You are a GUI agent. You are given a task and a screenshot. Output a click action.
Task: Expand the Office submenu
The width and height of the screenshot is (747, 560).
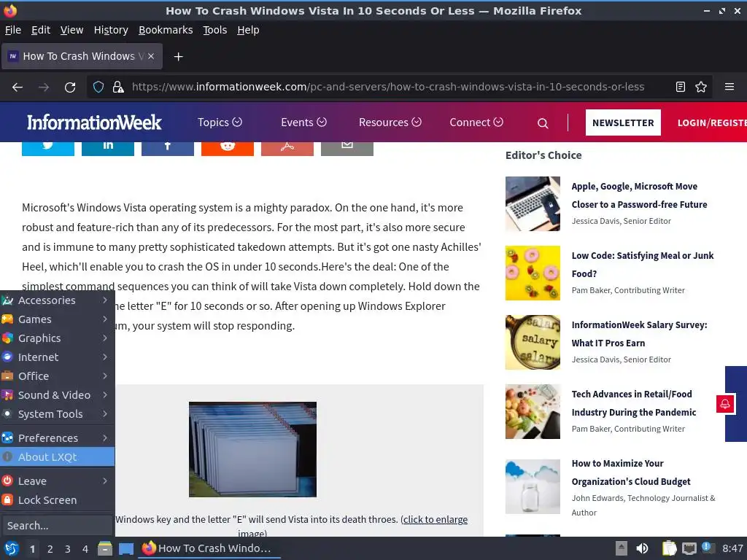pos(57,376)
